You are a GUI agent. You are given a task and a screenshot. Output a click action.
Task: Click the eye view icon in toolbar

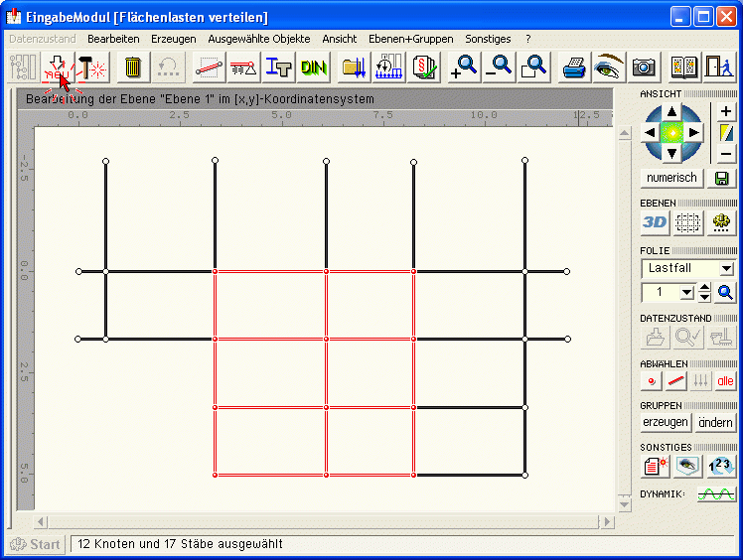point(608,68)
